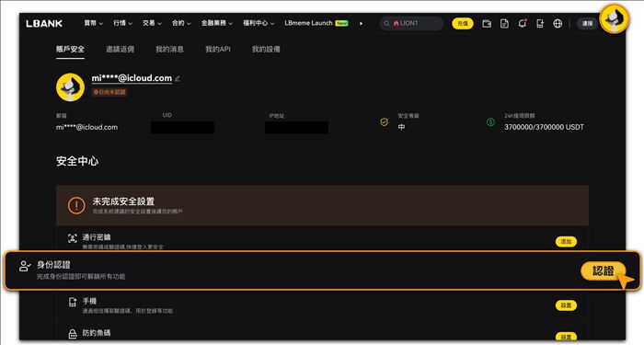Click the 連接 button in top bar

pyautogui.click(x=587, y=23)
